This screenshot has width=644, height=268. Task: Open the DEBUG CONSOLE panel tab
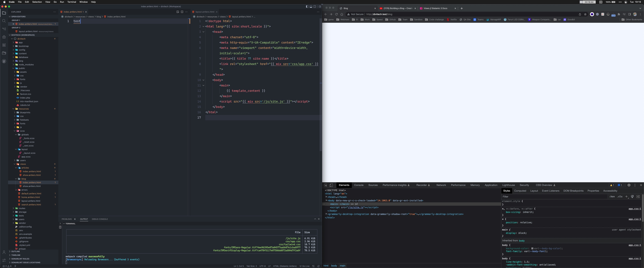tap(100, 219)
